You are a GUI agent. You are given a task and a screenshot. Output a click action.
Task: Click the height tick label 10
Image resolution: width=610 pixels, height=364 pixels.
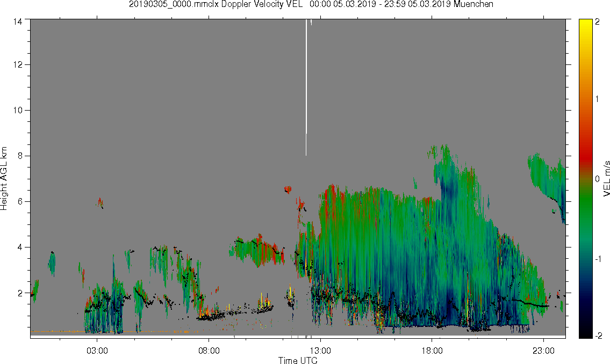point(17,110)
